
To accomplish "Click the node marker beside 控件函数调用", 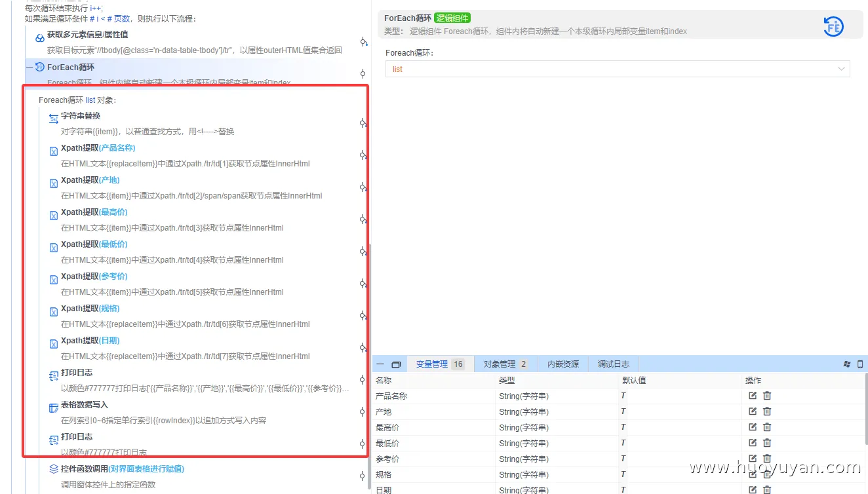I will click(x=363, y=476).
